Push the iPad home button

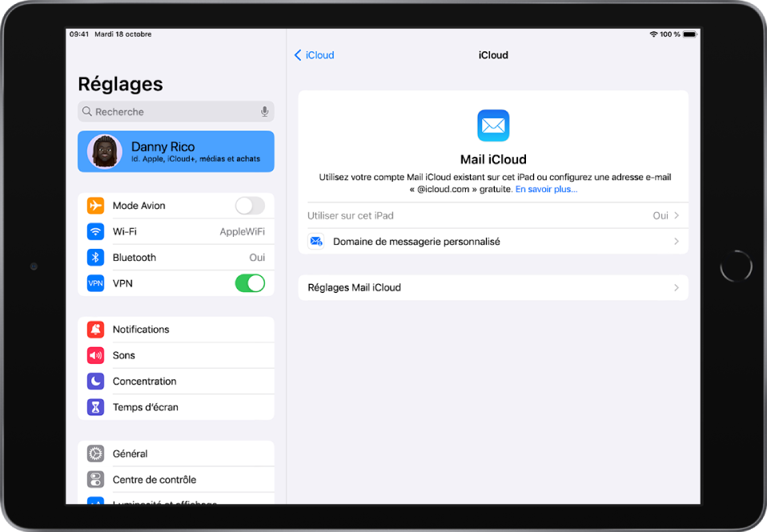point(736,266)
